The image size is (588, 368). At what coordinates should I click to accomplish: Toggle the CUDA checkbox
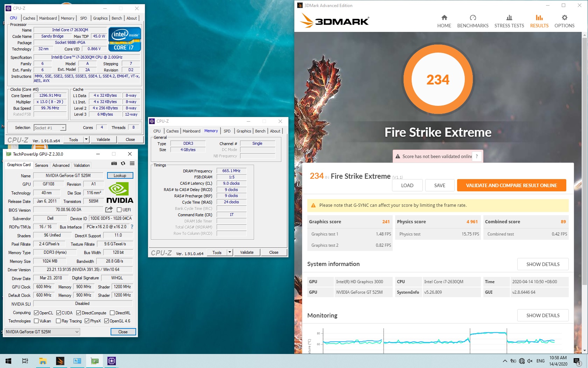(58, 313)
